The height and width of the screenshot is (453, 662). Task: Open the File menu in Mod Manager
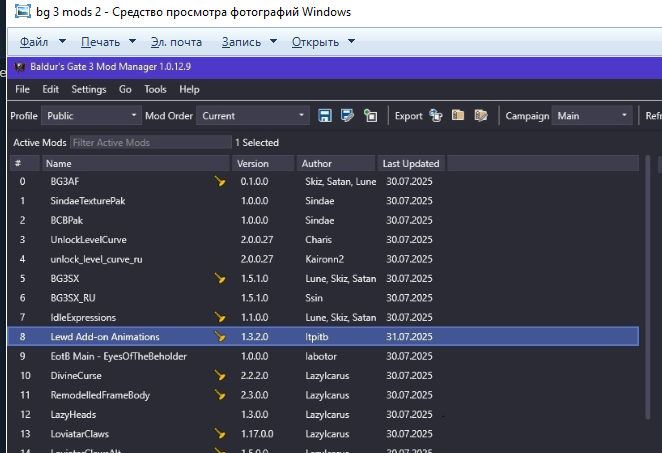22,90
